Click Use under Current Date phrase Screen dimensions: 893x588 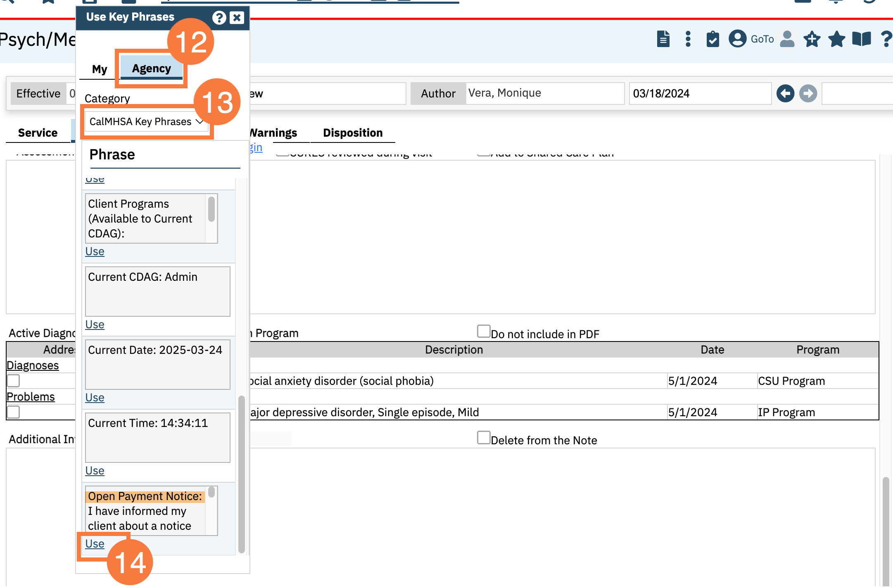[x=95, y=397]
